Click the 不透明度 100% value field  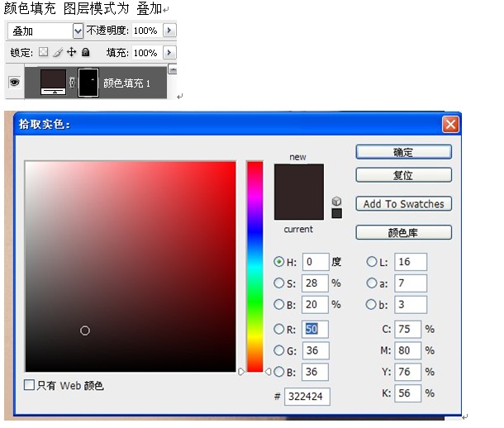pyautogui.click(x=147, y=31)
